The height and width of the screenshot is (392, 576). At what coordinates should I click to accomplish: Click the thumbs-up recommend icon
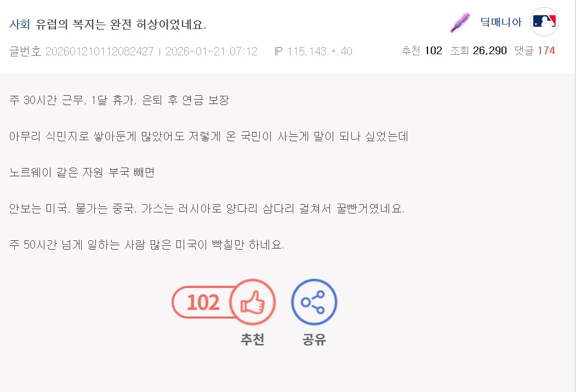coord(252,302)
